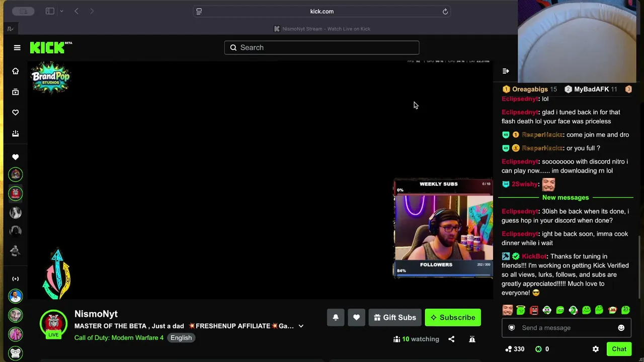Click the green Subscribe button
The width and height of the screenshot is (644, 362).
453,318
